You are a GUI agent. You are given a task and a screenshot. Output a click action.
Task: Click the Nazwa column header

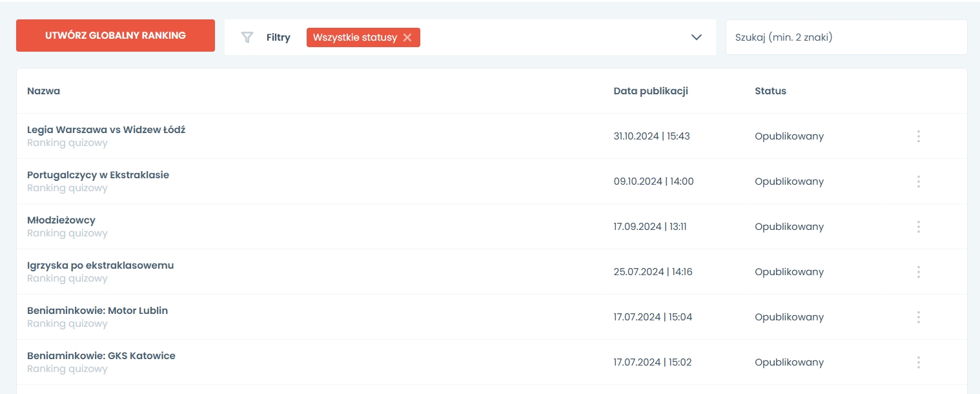[x=44, y=91]
